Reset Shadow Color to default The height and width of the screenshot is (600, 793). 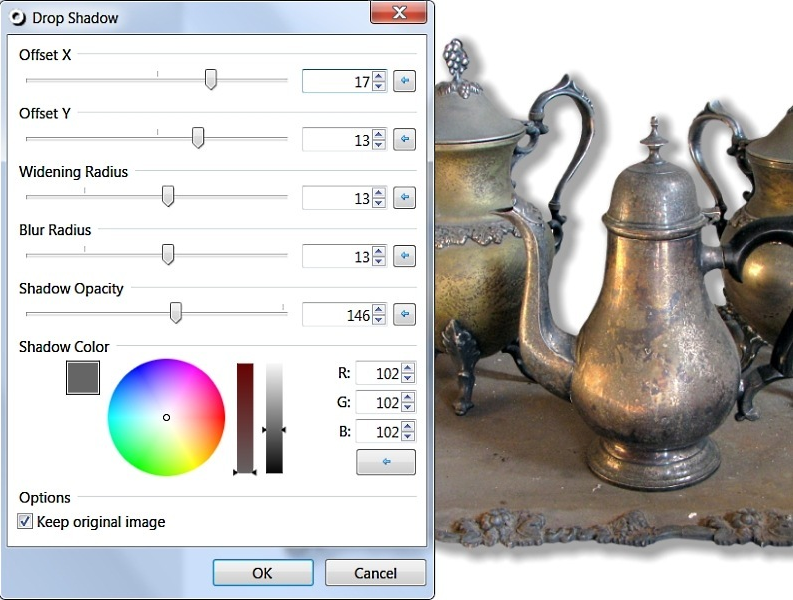(x=386, y=462)
